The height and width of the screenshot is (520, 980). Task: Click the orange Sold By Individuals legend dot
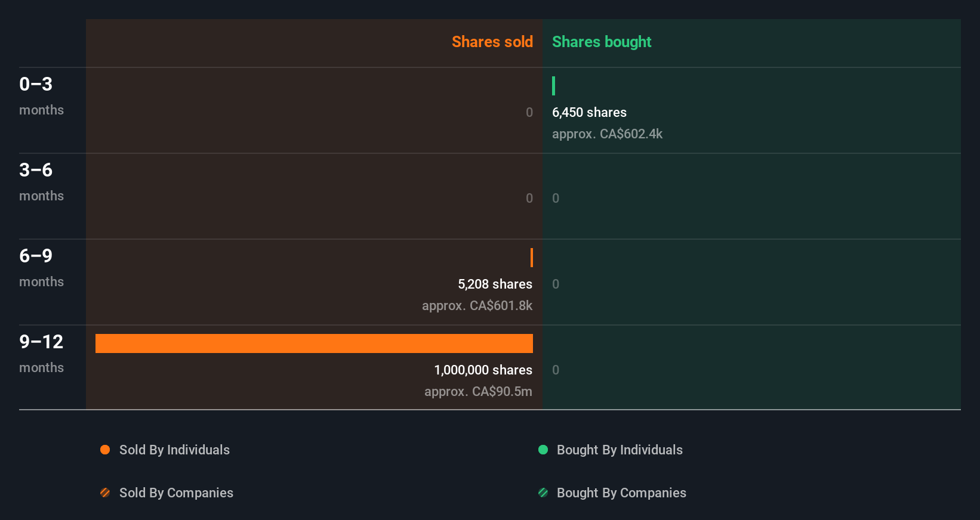pos(105,450)
